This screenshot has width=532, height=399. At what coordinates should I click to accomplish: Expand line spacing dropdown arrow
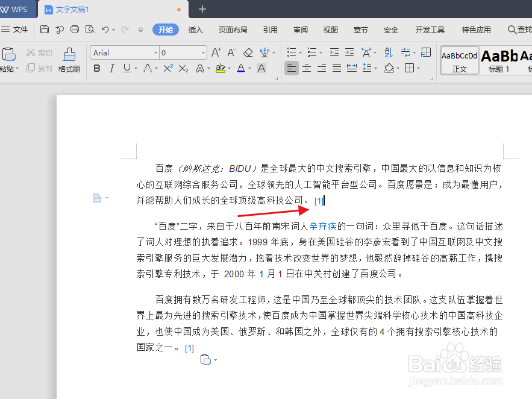click(x=375, y=69)
